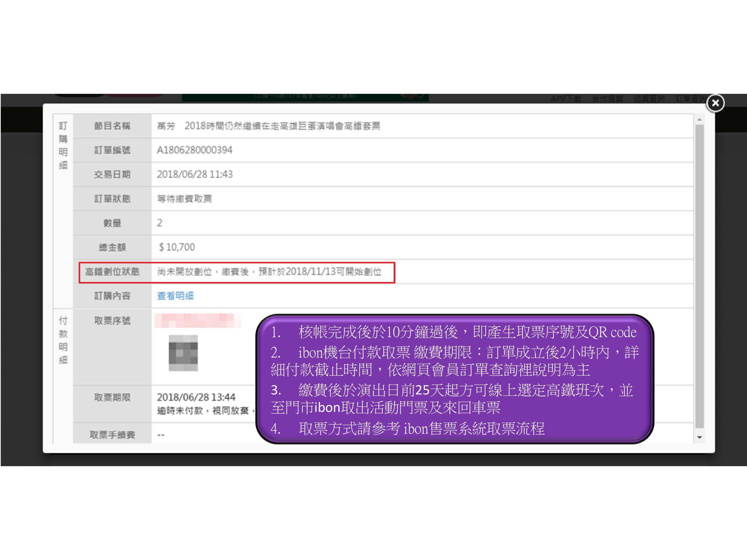Click the blurred QR code image

(x=183, y=353)
